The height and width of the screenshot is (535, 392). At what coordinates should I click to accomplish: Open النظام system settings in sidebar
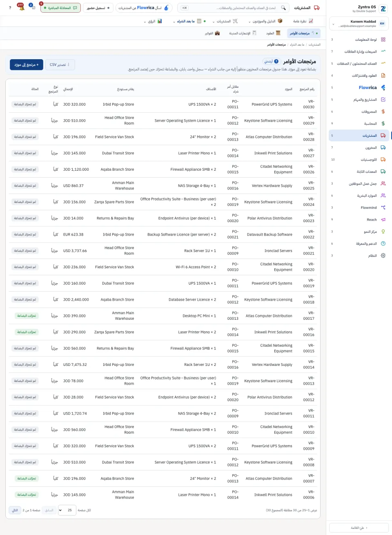tap(359, 256)
